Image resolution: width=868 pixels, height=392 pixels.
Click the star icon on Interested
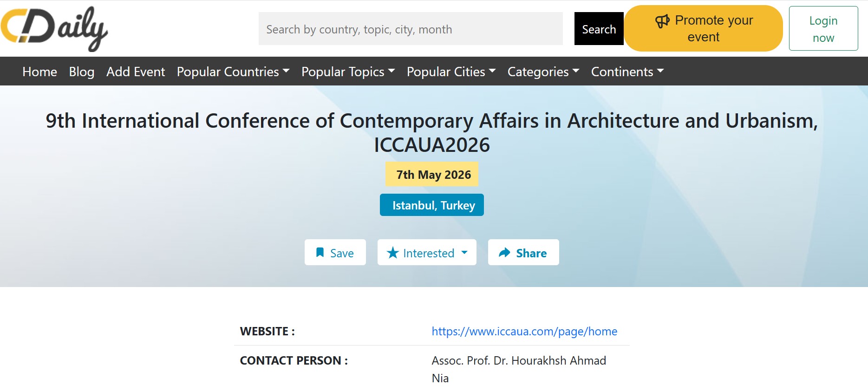(x=393, y=253)
